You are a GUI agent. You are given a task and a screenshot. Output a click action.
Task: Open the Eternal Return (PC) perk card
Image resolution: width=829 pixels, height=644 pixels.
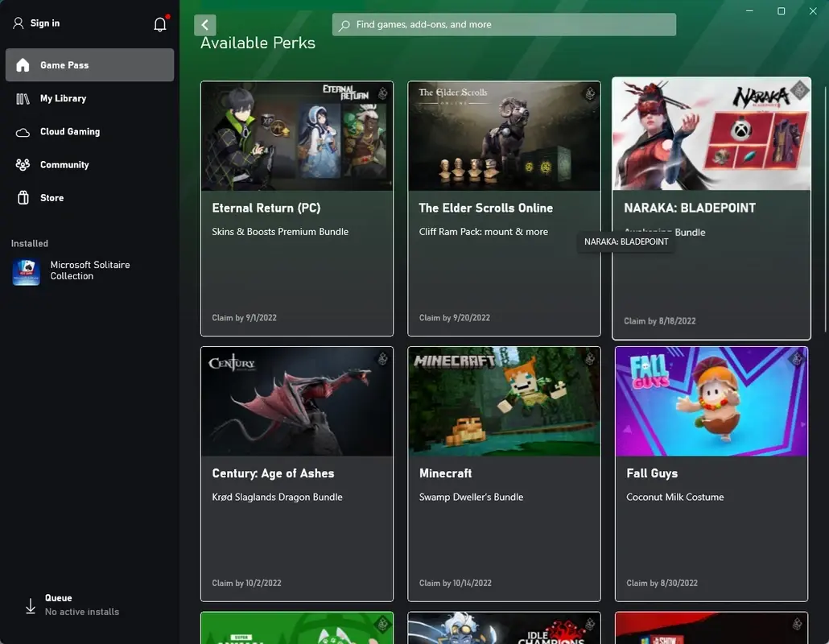296,208
